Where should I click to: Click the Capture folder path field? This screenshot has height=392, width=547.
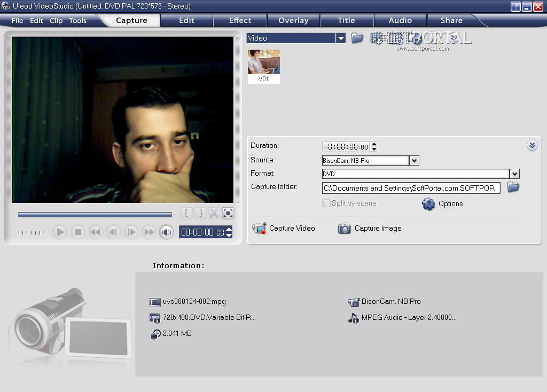[x=411, y=188]
